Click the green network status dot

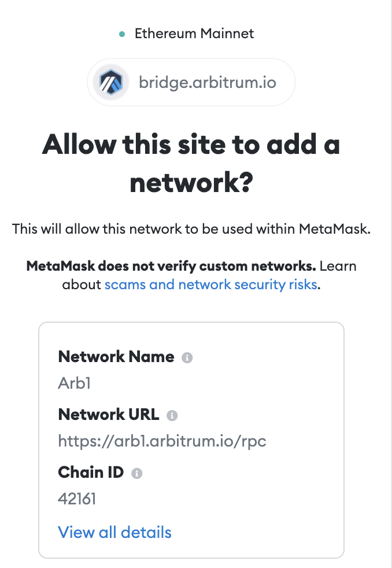coord(122,34)
